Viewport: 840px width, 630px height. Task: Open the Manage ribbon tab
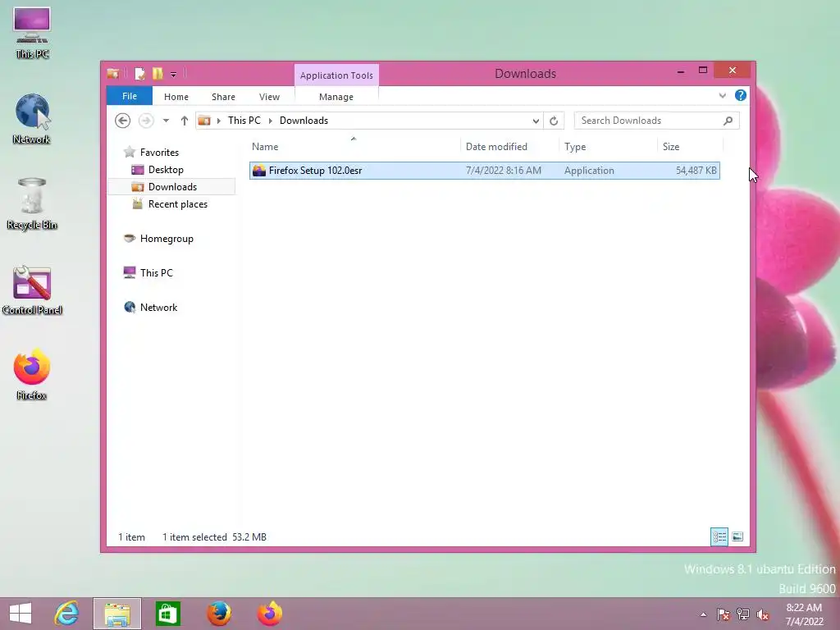point(336,97)
